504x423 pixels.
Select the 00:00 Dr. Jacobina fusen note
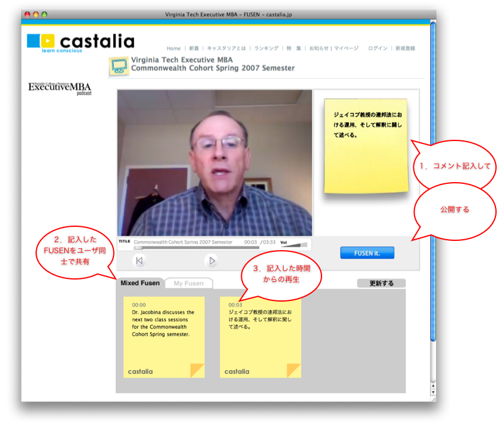(x=164, y=337)
